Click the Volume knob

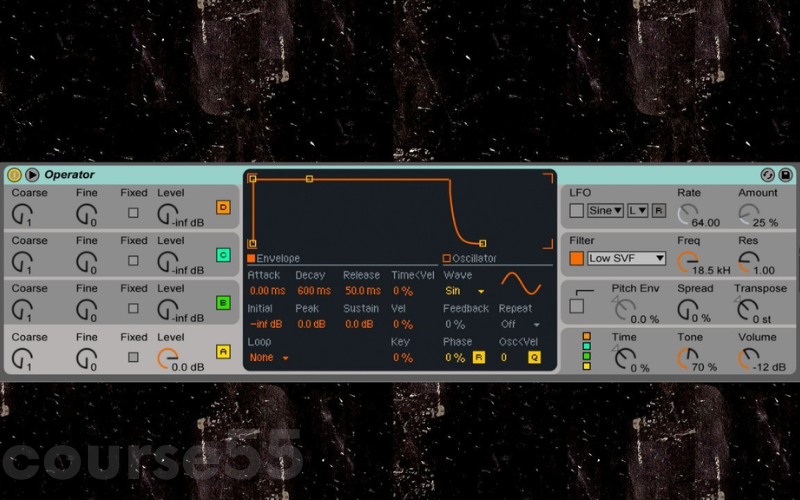click(748, 359)
